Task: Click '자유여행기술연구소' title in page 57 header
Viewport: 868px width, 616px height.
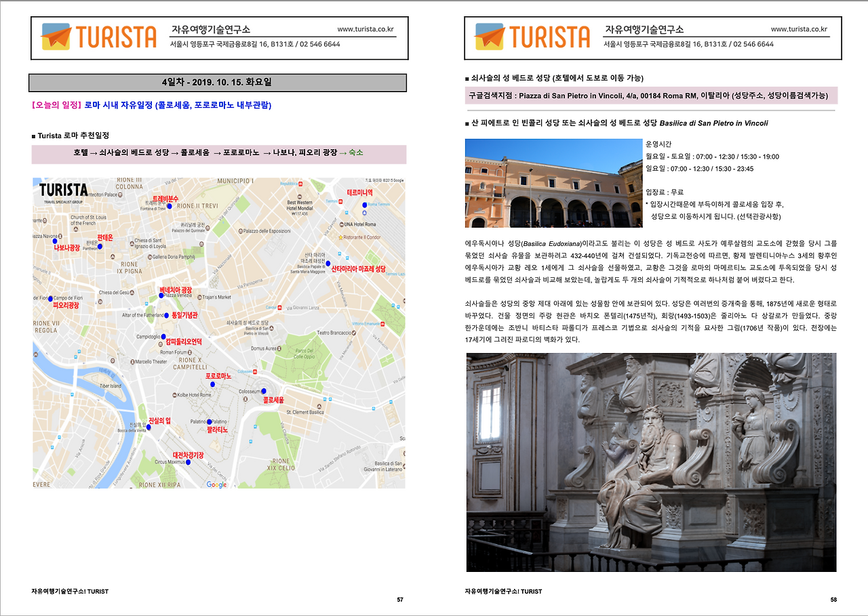Action: tap(210, 30)
